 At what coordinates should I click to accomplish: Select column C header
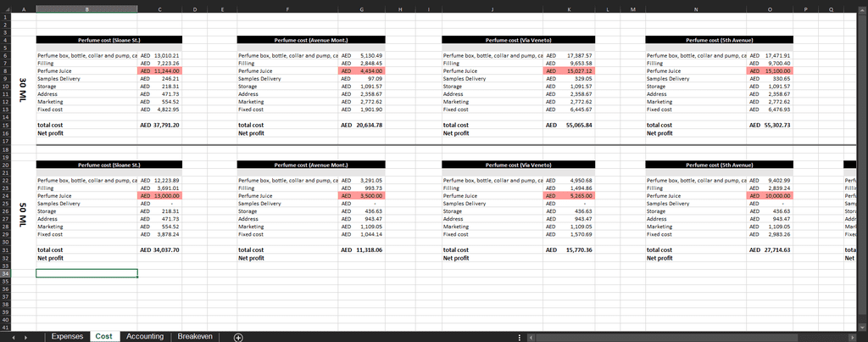click(x=160, y=9)
